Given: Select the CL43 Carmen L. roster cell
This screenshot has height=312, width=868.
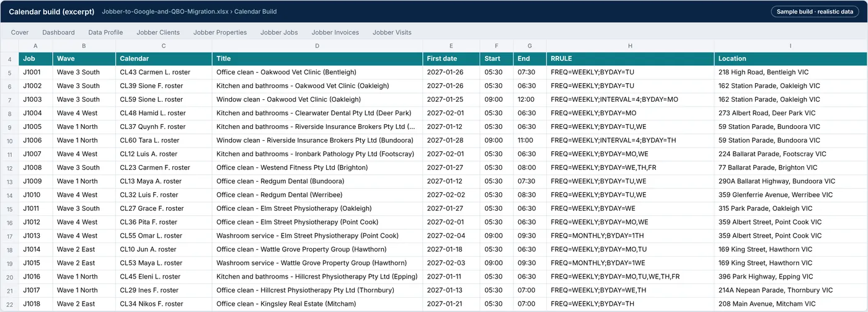Looking at the screenshot, I should (164, 73).
